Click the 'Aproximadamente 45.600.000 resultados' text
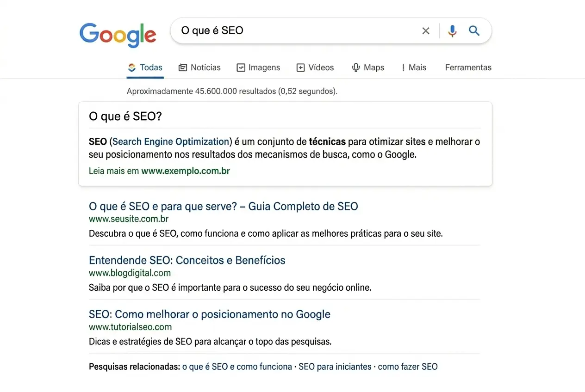This screenshot has width=585, height=392. point(232,92)
